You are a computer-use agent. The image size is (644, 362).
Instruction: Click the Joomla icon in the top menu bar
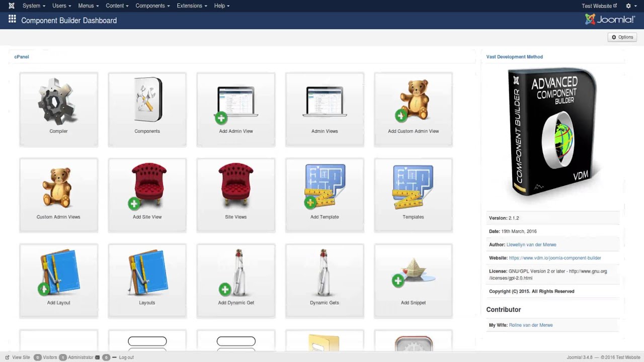click(12, 6)
